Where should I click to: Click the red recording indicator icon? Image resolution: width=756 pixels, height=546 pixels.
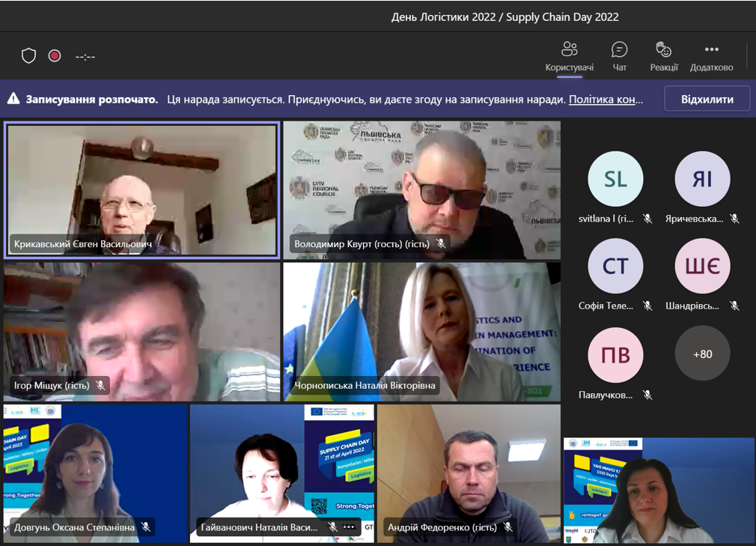pos(55,56)
